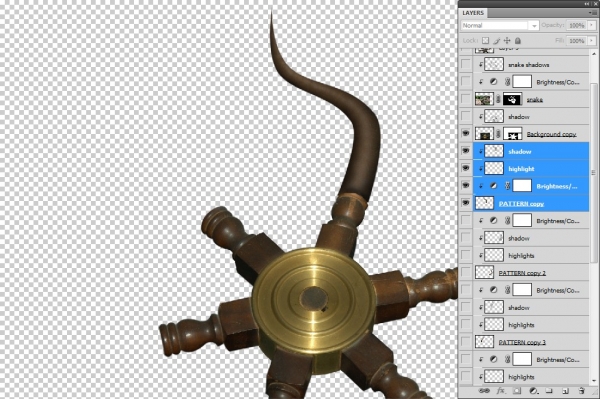Click the lock transparent pixels icon
Viewport: 600px width, 399px height.
pyautogui.click(x=485, y=41)
